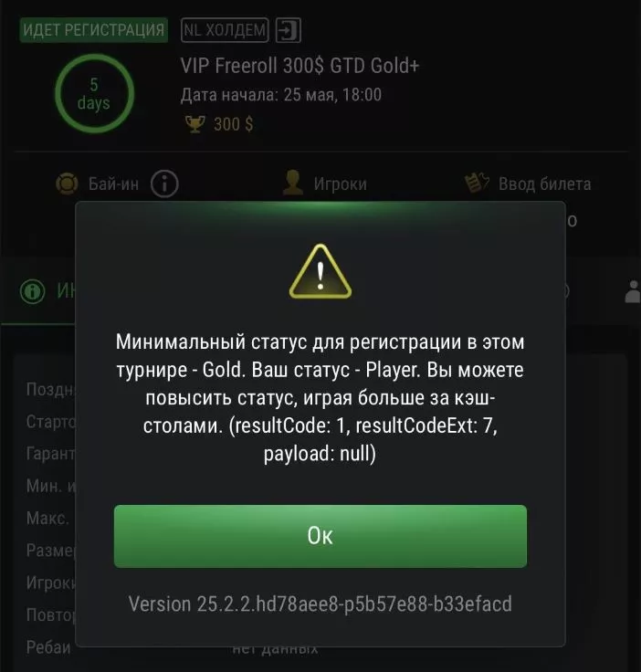Click the 300 $ prize amount
Screen dimensions: 641x672
coord(234,124)
